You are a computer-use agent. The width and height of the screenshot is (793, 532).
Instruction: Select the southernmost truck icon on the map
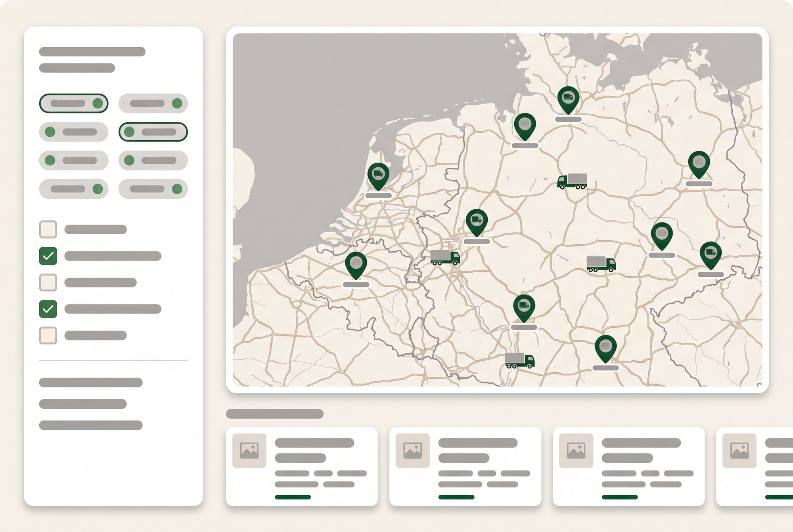519,361
